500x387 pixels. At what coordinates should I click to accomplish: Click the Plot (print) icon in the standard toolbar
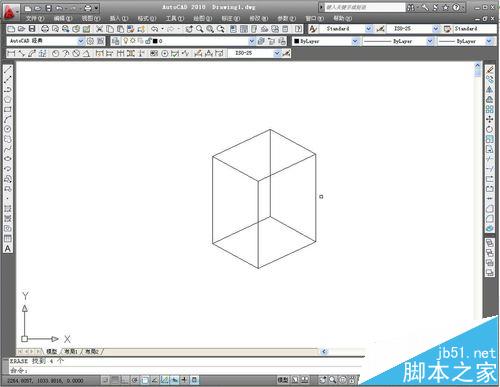(45, 29)
